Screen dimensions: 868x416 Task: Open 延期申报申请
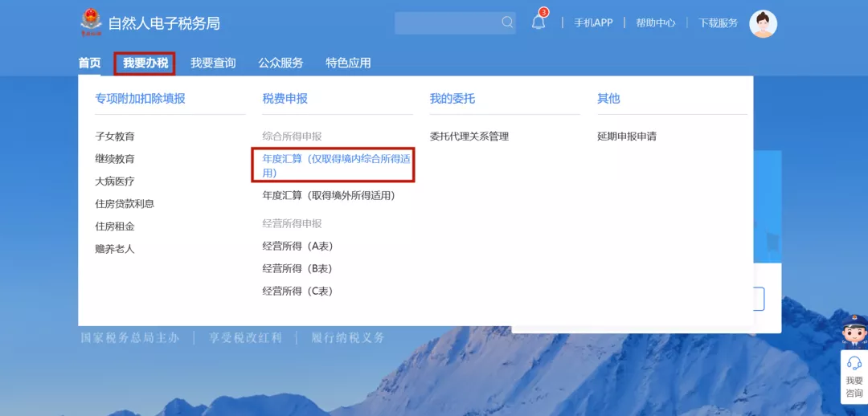pos(627,136)
